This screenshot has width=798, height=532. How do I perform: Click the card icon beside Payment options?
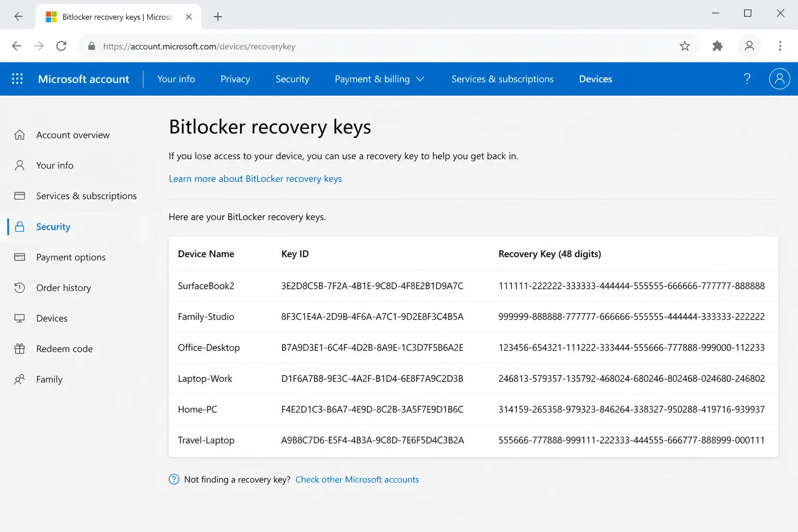pos(20,257)
